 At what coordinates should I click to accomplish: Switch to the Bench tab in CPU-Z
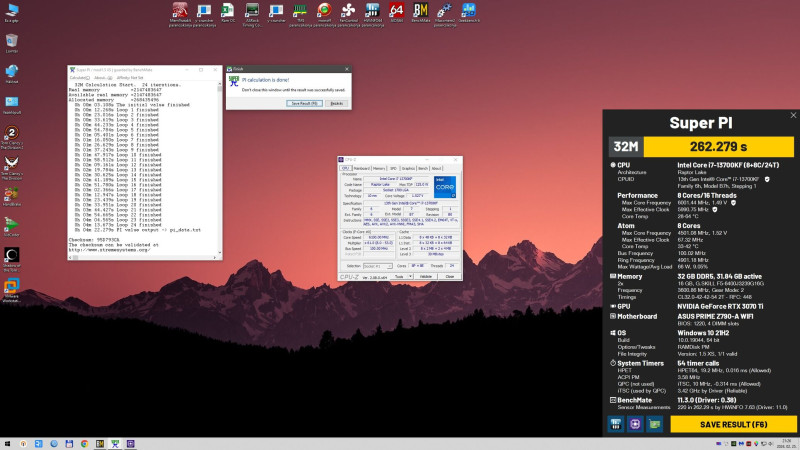click(x=423, y=168)
